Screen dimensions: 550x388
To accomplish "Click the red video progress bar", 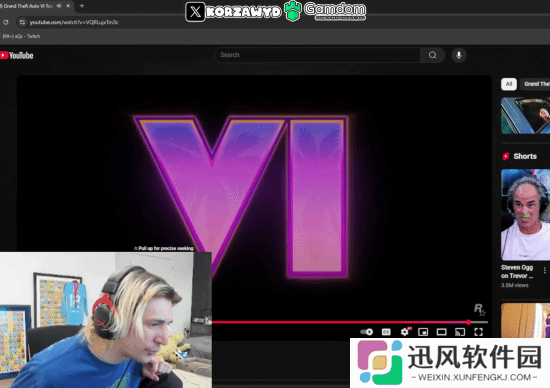I will pos(340,322).
